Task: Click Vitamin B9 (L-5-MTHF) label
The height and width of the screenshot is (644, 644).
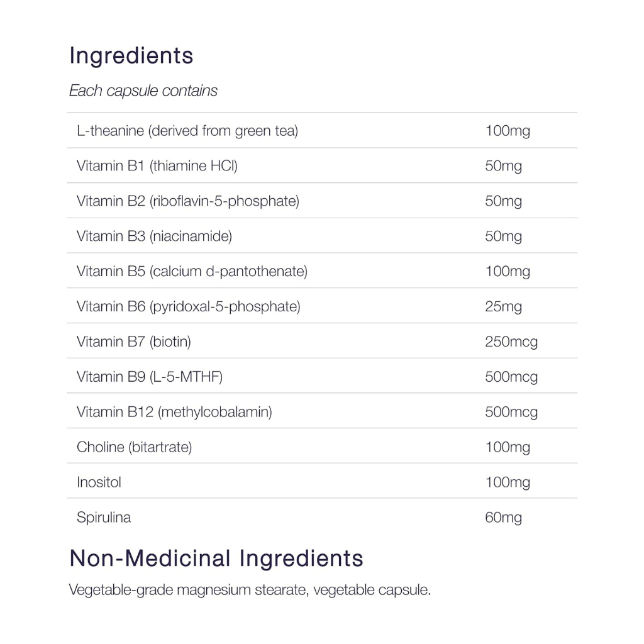Action: [x=149, y=377]
